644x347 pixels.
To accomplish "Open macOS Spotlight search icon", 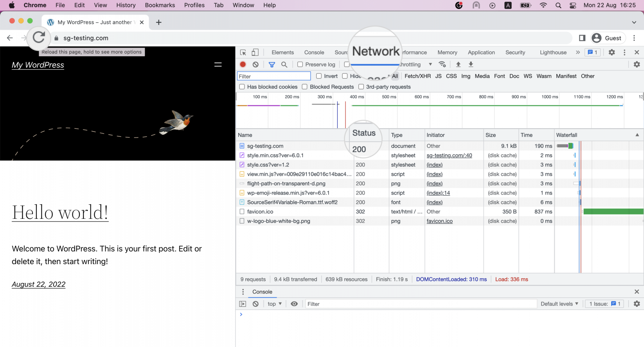I will 558,5.
